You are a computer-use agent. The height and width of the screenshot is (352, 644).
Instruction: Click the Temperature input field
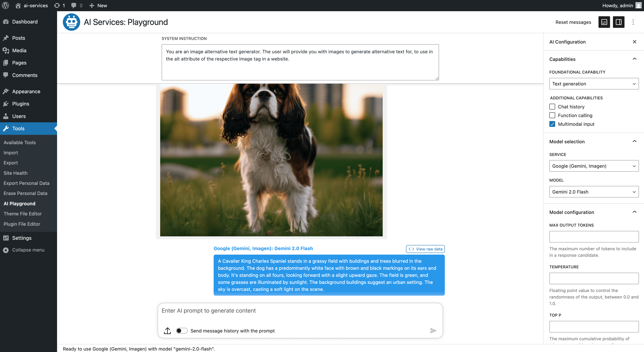click(x=594, y=278)
